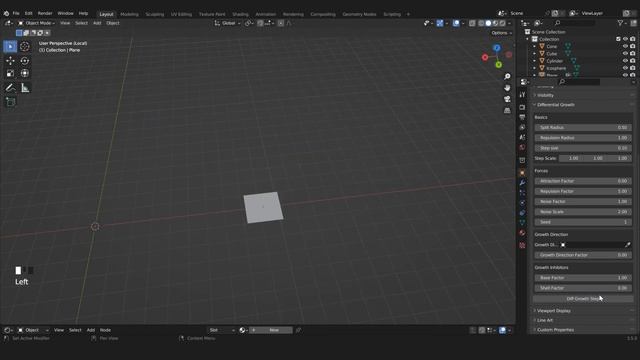
Task: Select the Measure tool
Action: [x=24, y=88]
